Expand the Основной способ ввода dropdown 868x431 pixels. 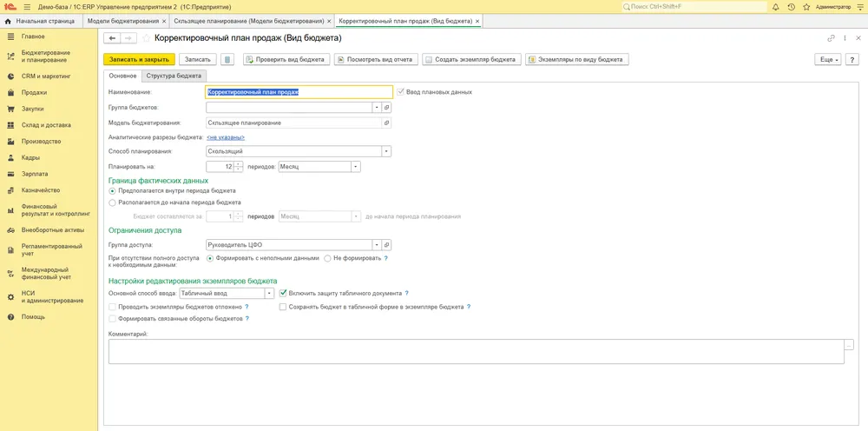(x=270, y=293)
